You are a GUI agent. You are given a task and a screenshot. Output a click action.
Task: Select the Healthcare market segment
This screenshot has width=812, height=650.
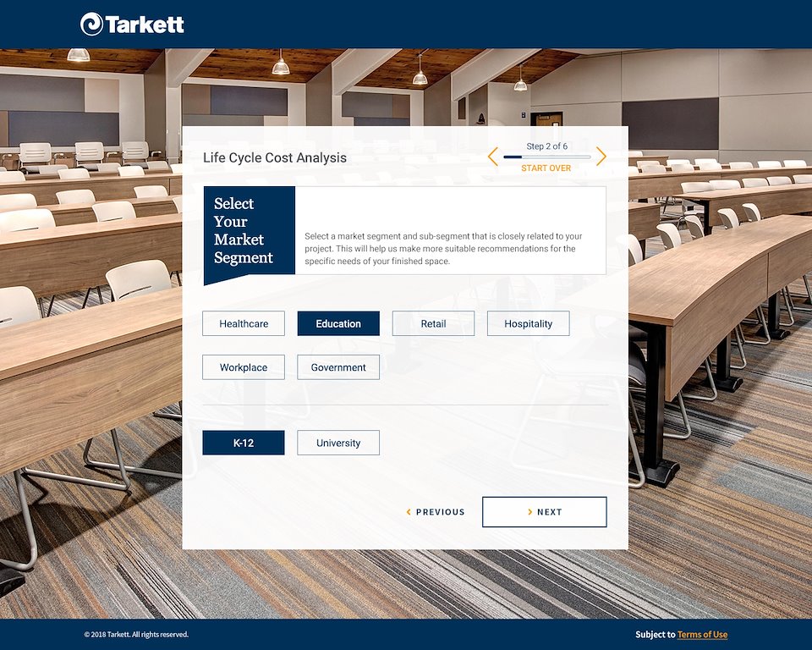(244, 323)
